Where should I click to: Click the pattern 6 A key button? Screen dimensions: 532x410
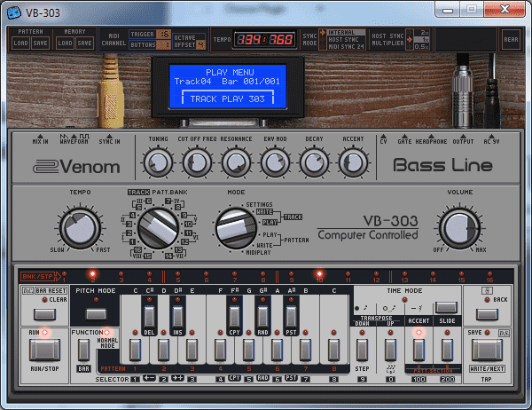tap(277, 350)
